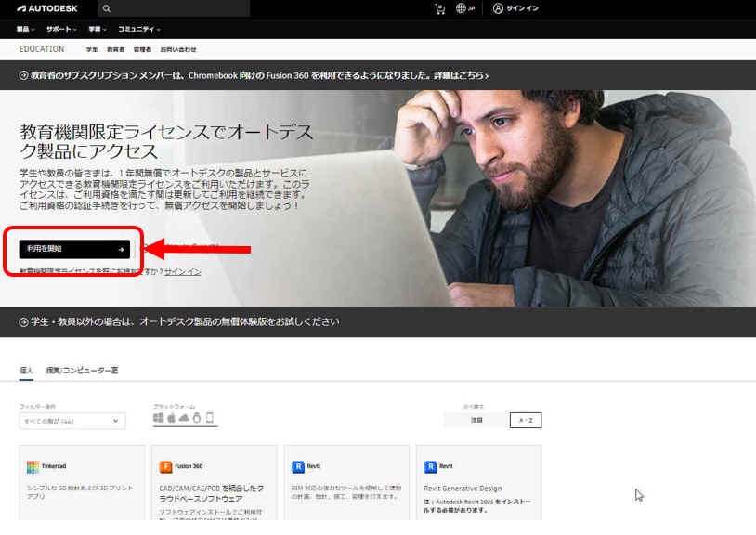The width and height of the screenshot is (756, 535).
Task: Click the arrow icon in the Chromebook banner
Action: pyautogui.click(x=23, y=75)
